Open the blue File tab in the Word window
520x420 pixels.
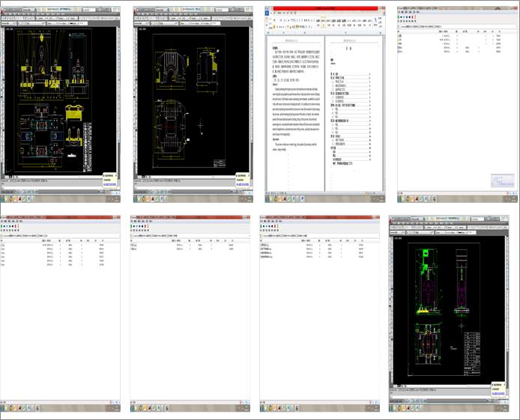[x=267, y=13]
